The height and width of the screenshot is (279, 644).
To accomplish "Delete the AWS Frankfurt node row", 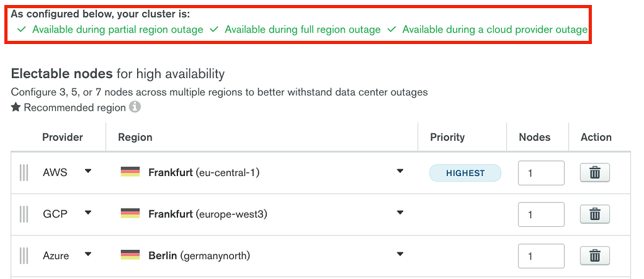I will tap(594, 173).
